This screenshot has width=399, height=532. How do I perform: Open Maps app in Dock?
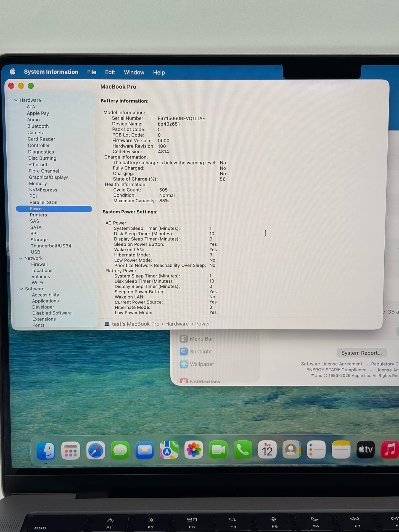(x=169, y=450)
